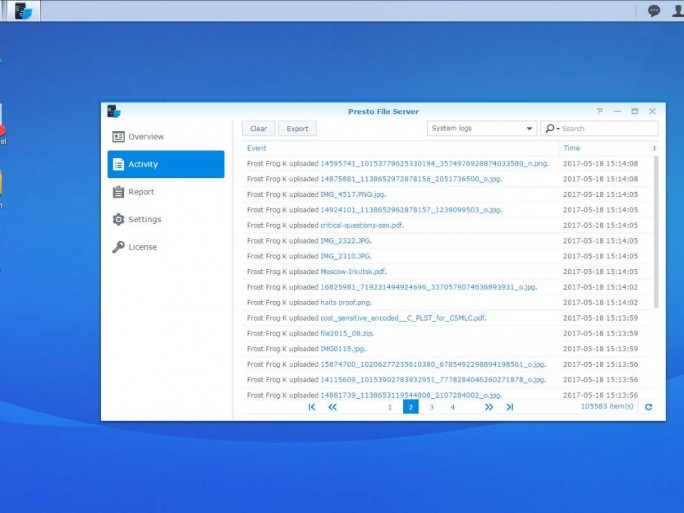Open file link IMG0115.jpg

342,349
